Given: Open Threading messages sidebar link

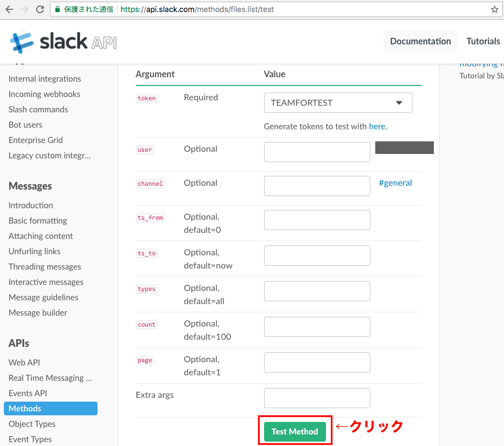Looking at the screenshot, I should pyautogui.click(x=45, y=267).
